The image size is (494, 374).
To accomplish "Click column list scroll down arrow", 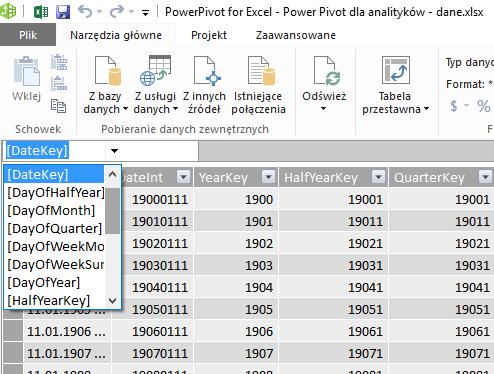I will tap(113, 301).
